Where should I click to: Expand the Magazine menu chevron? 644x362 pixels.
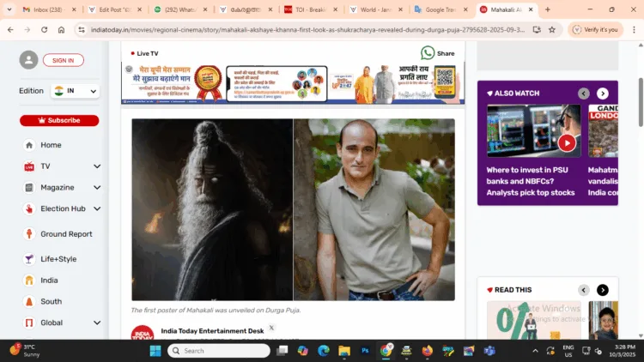(97, 188)
